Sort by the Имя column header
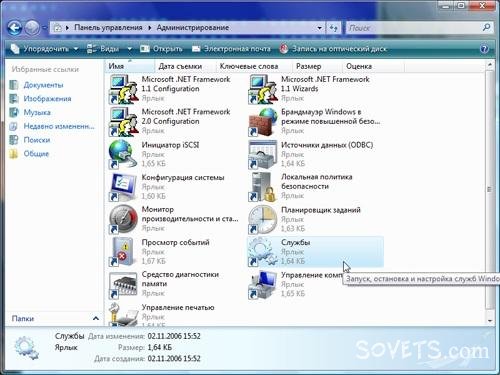Viewport: 500px width, 375px height. (x=130, y=66)
